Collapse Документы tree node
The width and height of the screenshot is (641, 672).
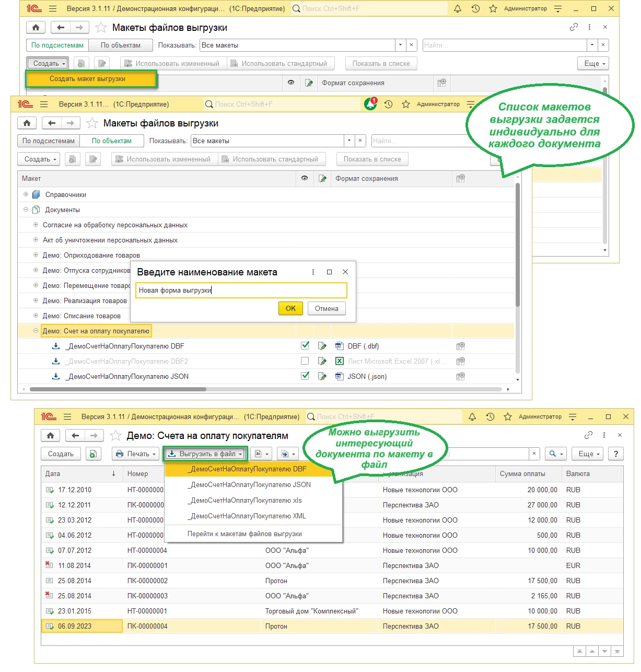(x=26, y=210)
